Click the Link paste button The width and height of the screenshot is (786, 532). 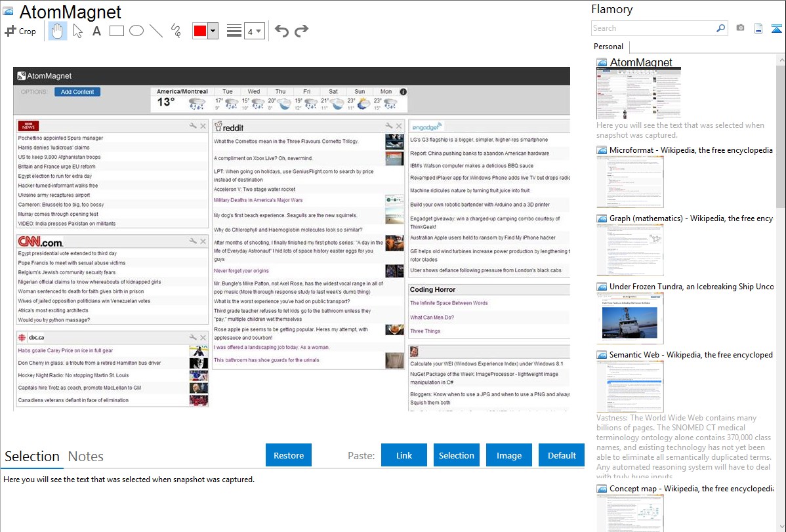point(404,455)
